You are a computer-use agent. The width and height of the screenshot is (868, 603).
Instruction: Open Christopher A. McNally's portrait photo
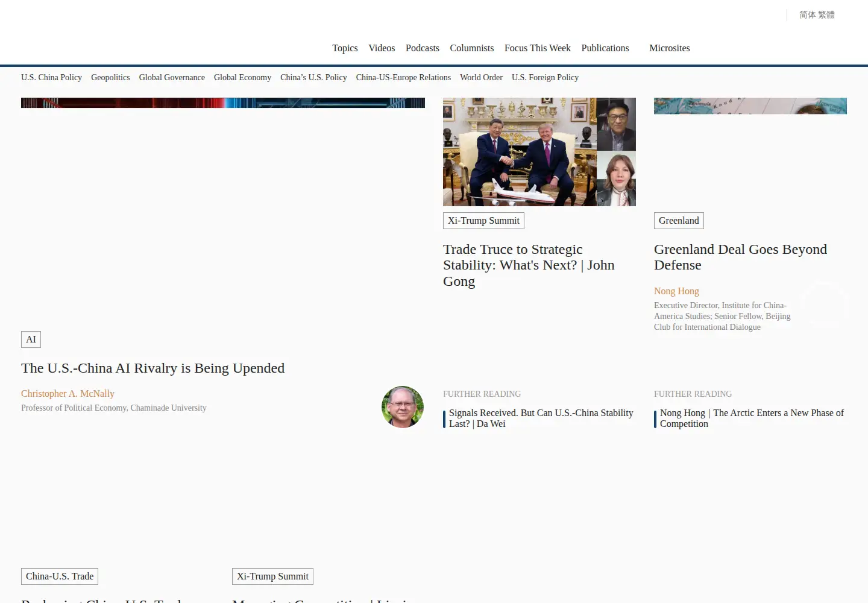(x=403, y=407)
